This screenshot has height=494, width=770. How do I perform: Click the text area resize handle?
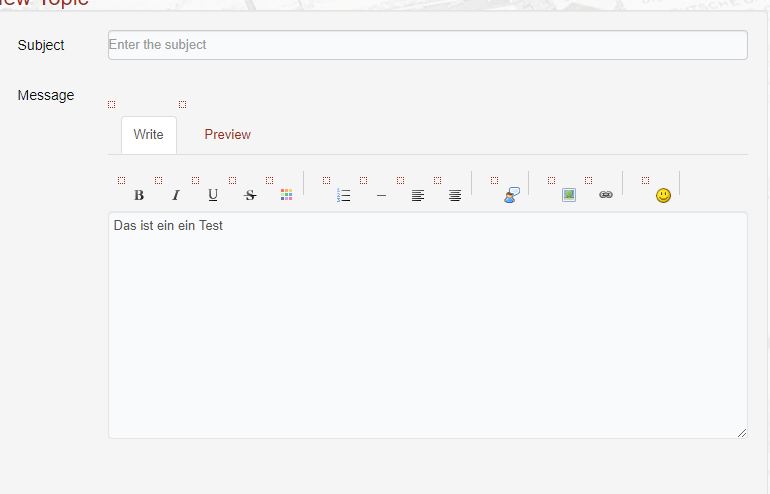(x=741, y=433)
